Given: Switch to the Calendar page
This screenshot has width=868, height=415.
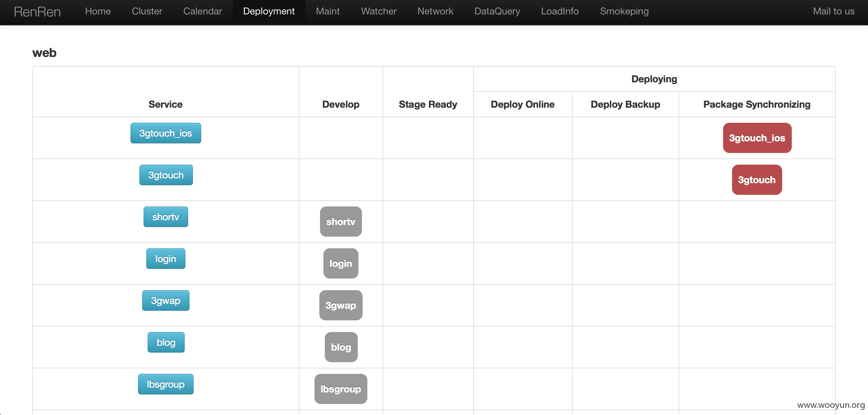Looking at the screenshot, I should (203, 11).
